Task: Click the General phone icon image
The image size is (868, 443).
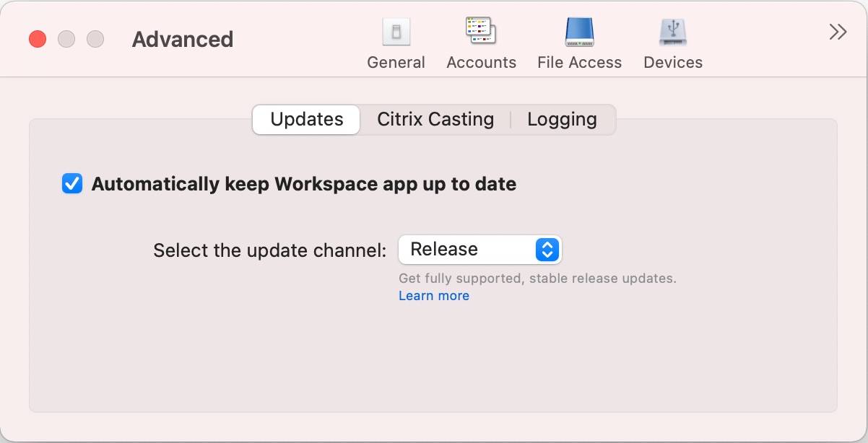Action: click(x=396, y=31)
